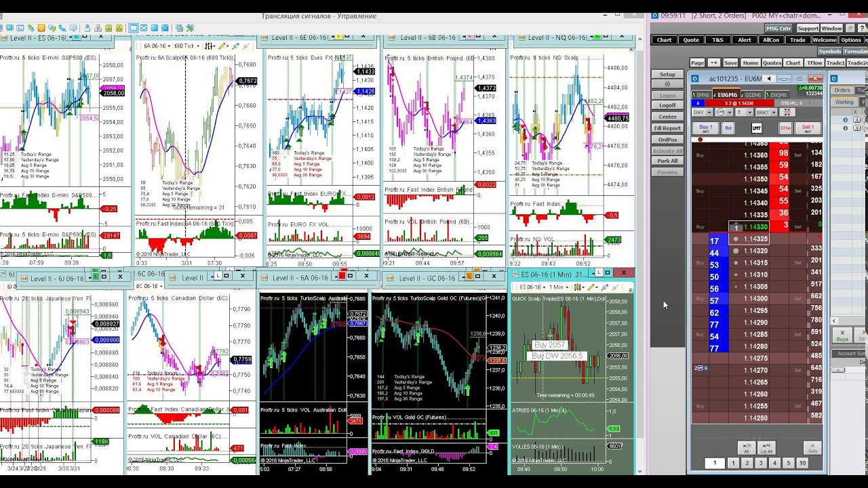Click the printer icon below Setup
The height and width of the screenshot is (488, 868).
(667, 84)
